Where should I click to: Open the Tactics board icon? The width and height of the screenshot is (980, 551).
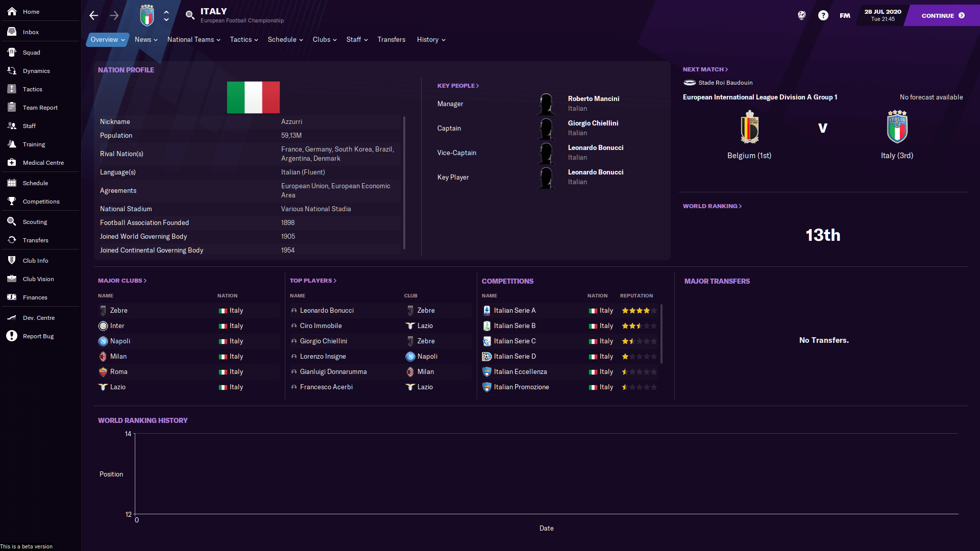(x=12, y=89)
